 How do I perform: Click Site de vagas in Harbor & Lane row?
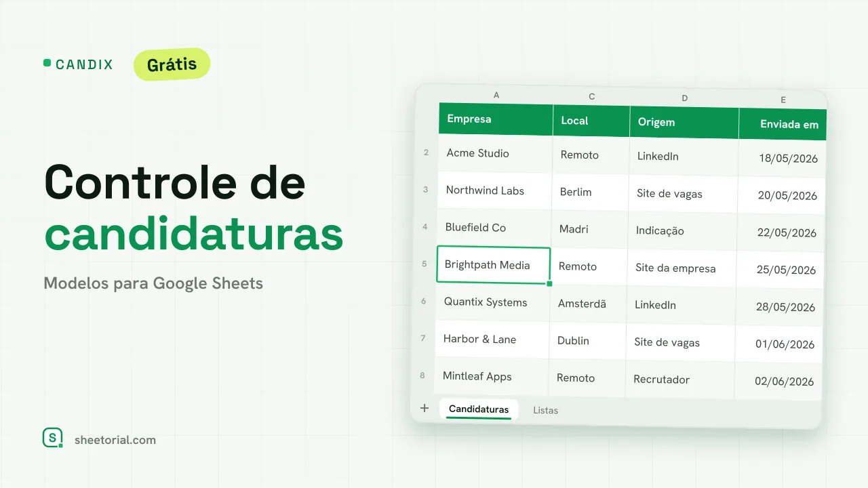pyautogui.click(x=680, y=342)
